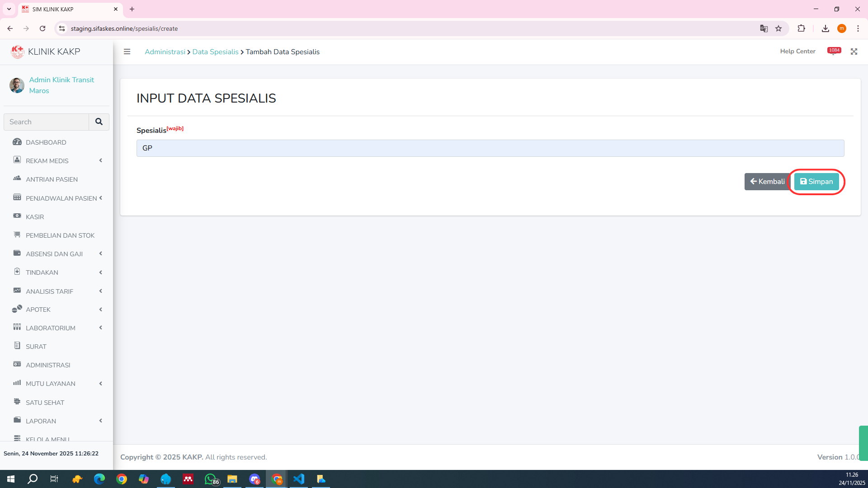Image resolution: width=868 pixels, height=488 pixels.
Task: Click the sidebar search magnifier icon
Action: 99,122
